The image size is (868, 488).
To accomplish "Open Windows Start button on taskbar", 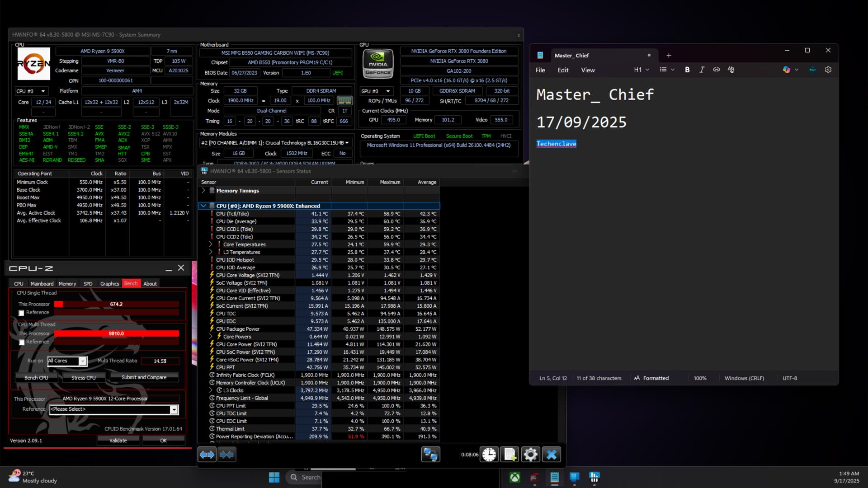I will (x=274, y=477).
